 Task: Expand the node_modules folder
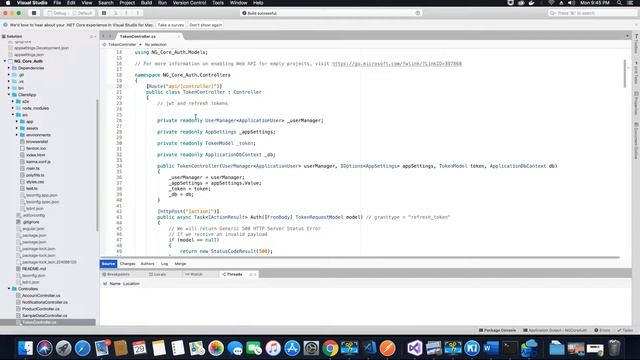tap(13, 108)
